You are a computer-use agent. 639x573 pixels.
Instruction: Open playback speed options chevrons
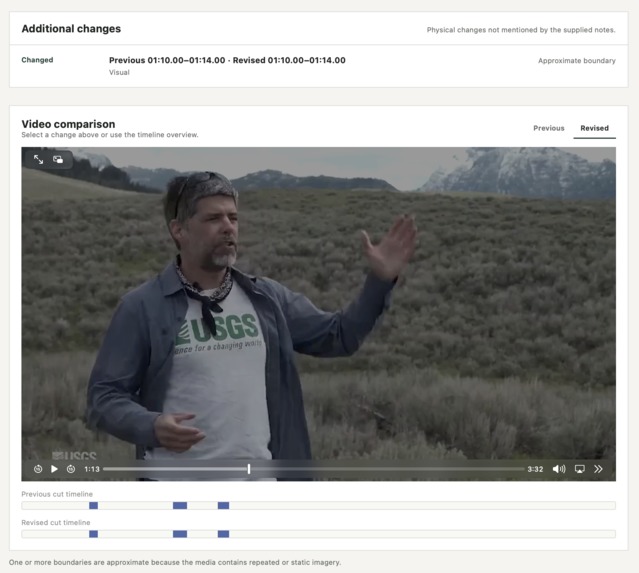[x=598, y=469]
